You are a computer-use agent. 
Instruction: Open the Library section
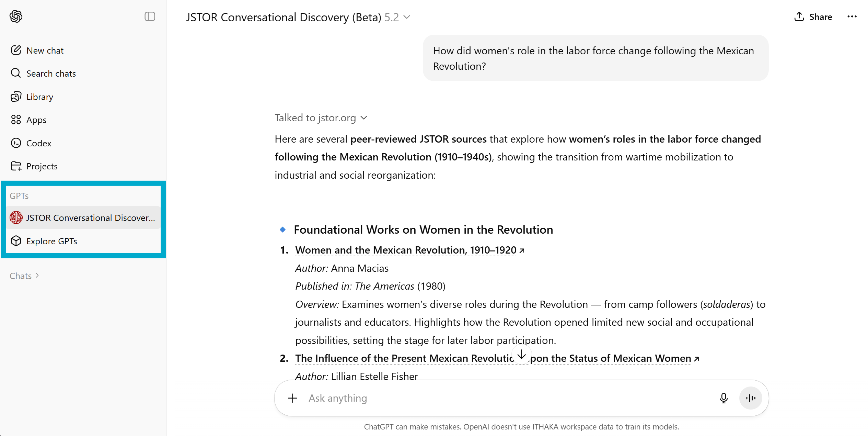(x=39, y=97)
